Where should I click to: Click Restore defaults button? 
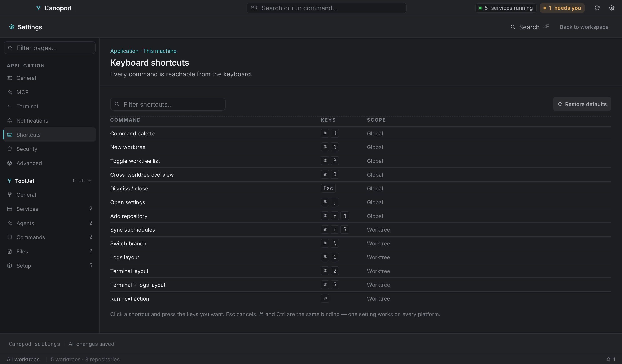(x=582, y=104)
